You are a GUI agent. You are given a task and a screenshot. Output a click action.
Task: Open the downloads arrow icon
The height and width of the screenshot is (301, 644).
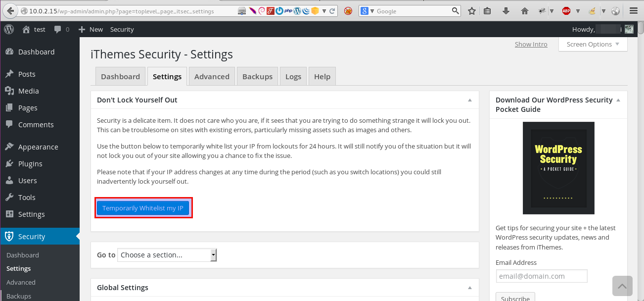(x=506, y=11)
